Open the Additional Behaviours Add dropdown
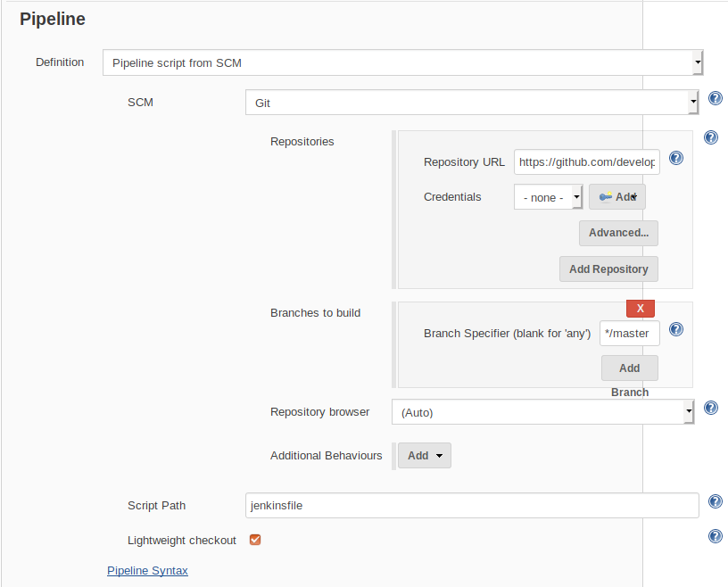The width and height of the screenshot is (728, 587). pos(424,455)
